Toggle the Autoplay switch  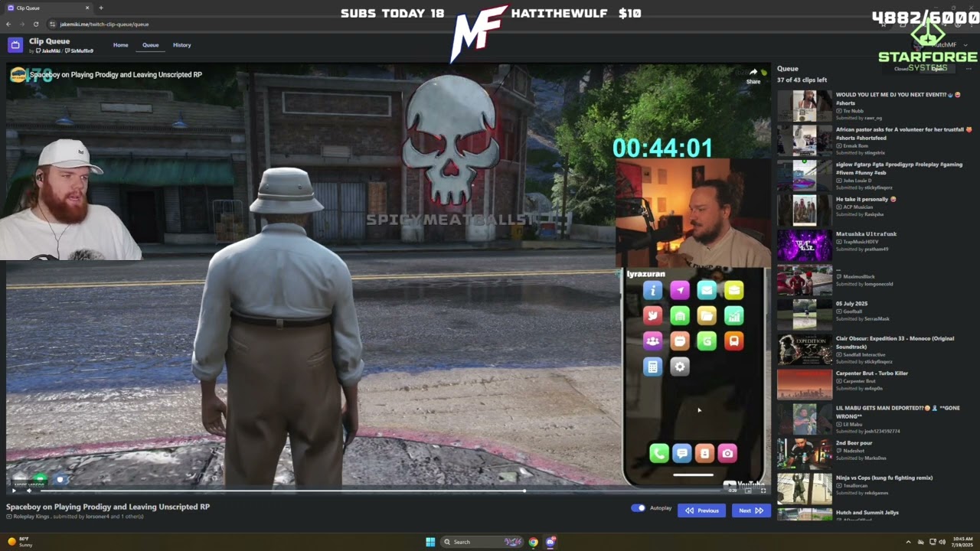tap(639, 508)
